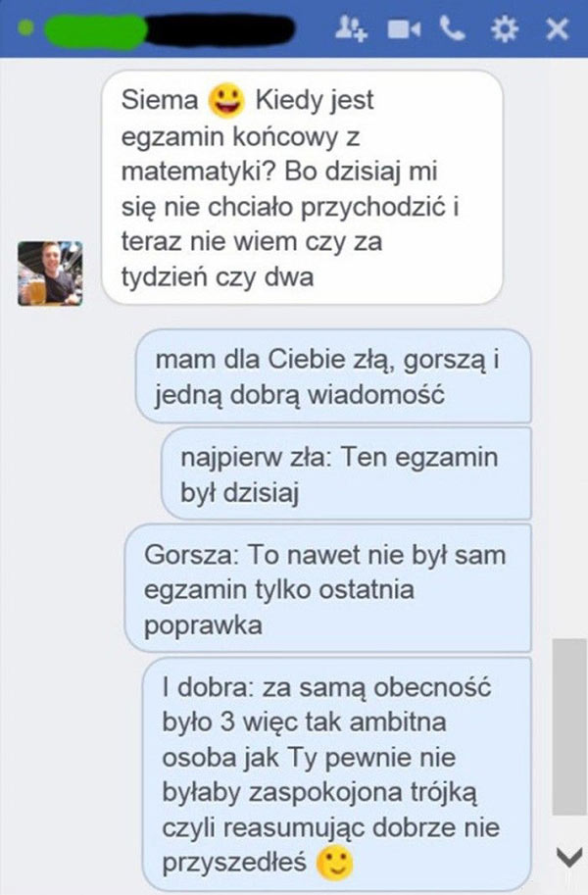Close the chat window

pyautogui.click(x=557, y=29)
